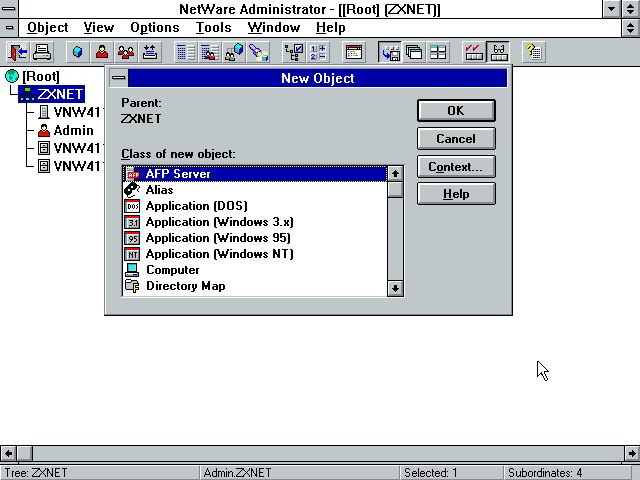The image size is (640, 480).
Task: Open the New Object dialog control menu
Action: click(118, 78)
